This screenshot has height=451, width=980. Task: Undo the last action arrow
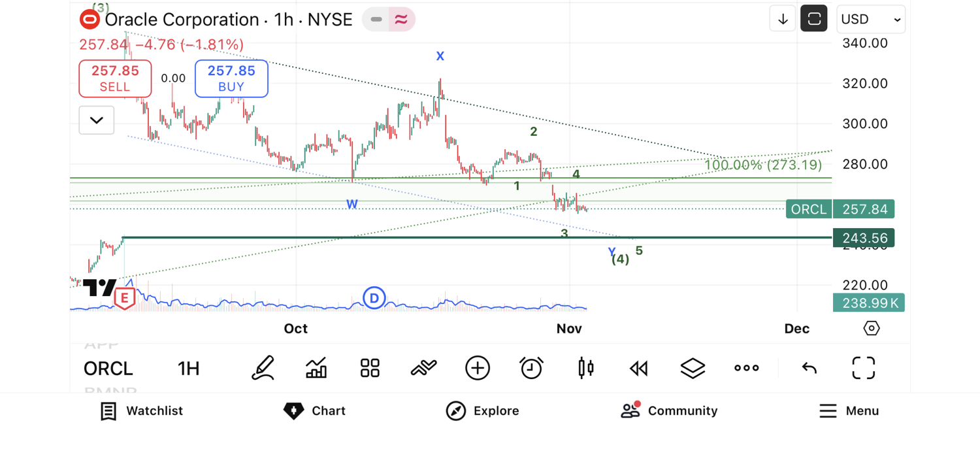point(809,368)
